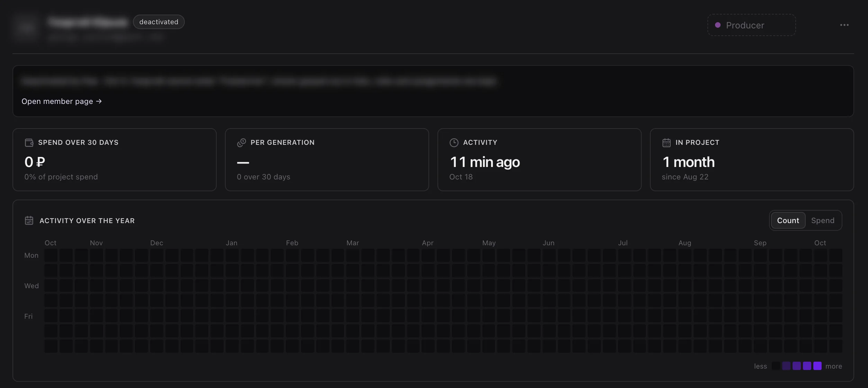Image resolution: width=868 pixels, height=388 pixels.
Task: Click the 'Fri' weekday label in heatmap
Action: (28, 316)
